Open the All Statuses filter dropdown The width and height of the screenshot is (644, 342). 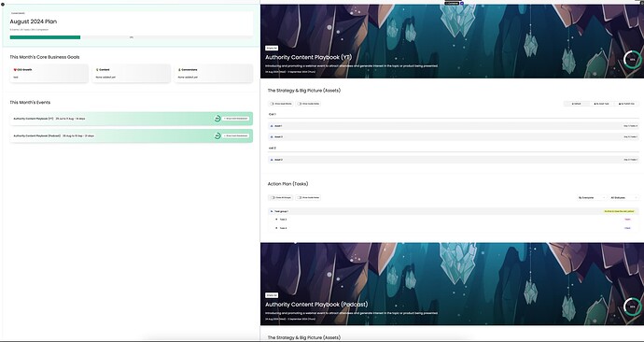[623, 198]
